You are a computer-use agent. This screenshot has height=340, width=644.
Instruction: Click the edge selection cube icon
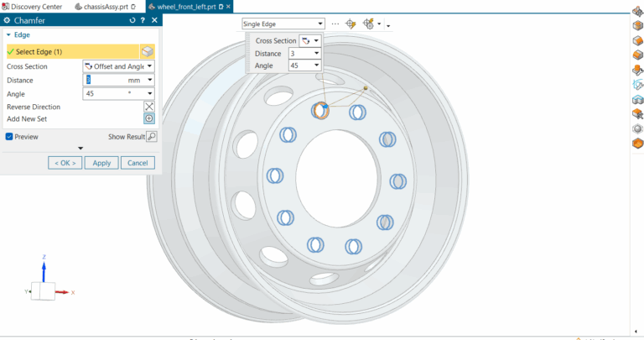148,51
